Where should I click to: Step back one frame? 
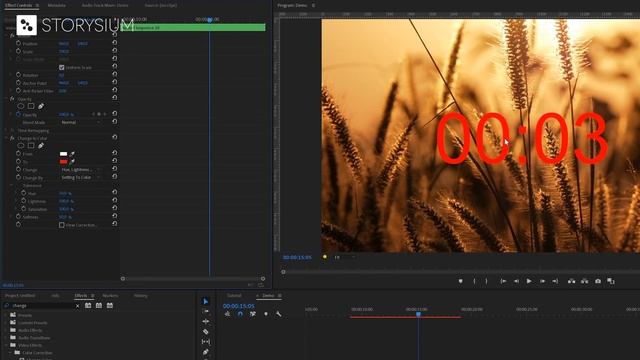pyautogui.click(x=516, y=281)
